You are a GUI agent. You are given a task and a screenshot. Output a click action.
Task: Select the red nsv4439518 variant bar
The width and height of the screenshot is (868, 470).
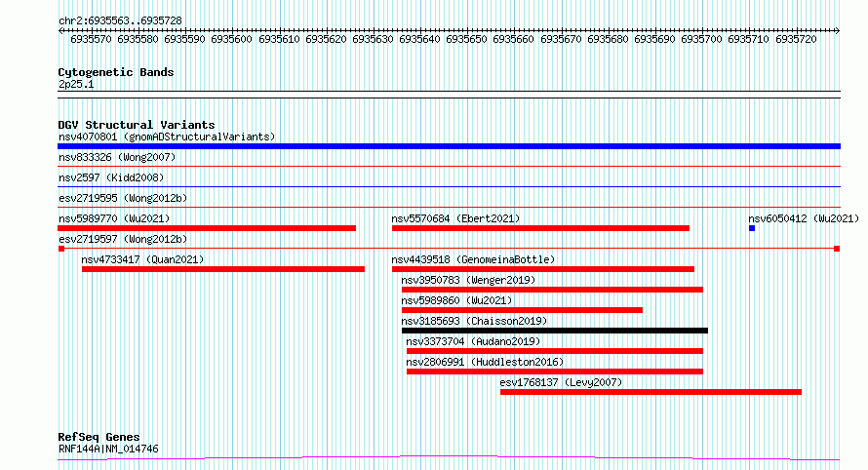543,269
